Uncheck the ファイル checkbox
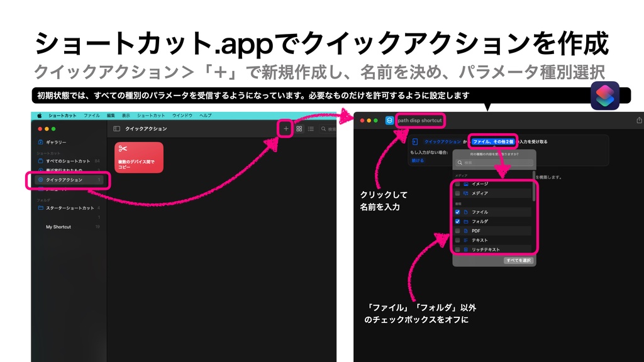Viewport: 644px width, 362px height. (x=457, y=212)
